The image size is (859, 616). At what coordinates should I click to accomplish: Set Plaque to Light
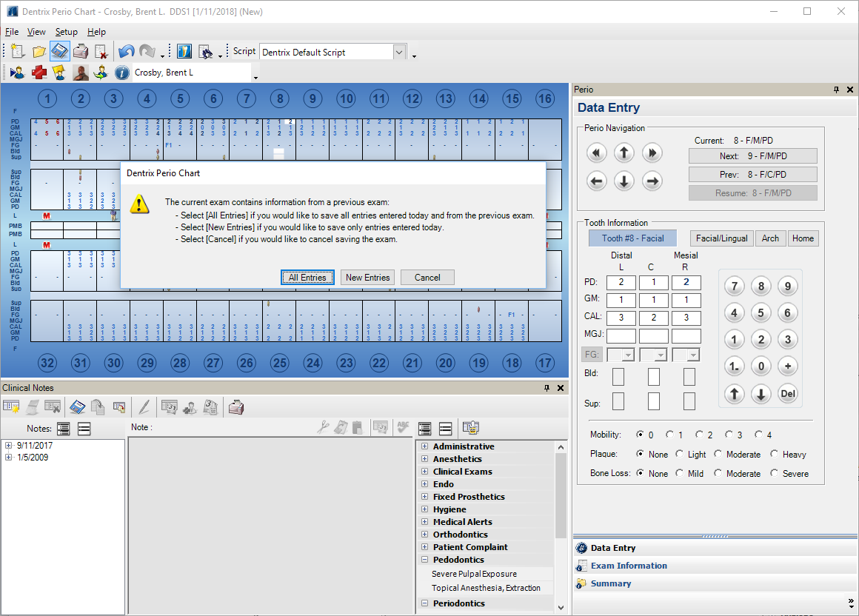680,454
